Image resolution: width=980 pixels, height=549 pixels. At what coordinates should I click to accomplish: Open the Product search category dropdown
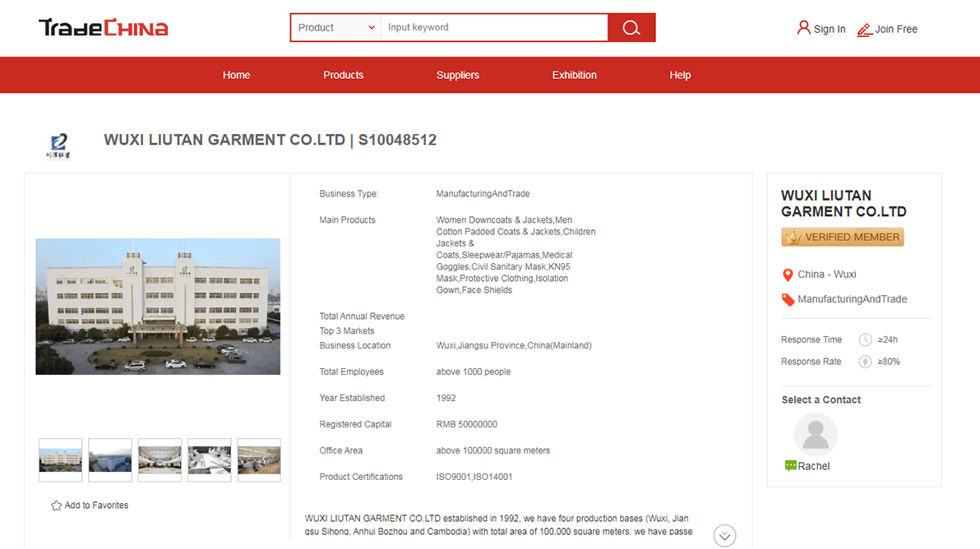click(335, 28)
